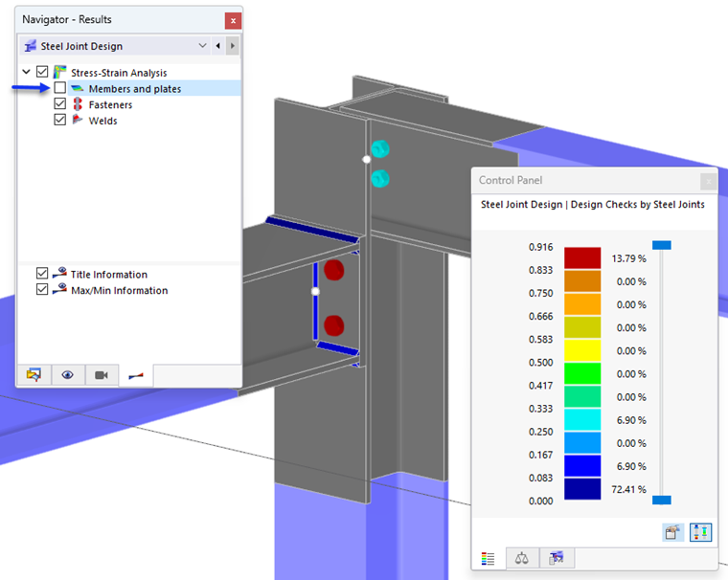
Task: Click the 72.41 % legend percentage
Action: [629, 489]
